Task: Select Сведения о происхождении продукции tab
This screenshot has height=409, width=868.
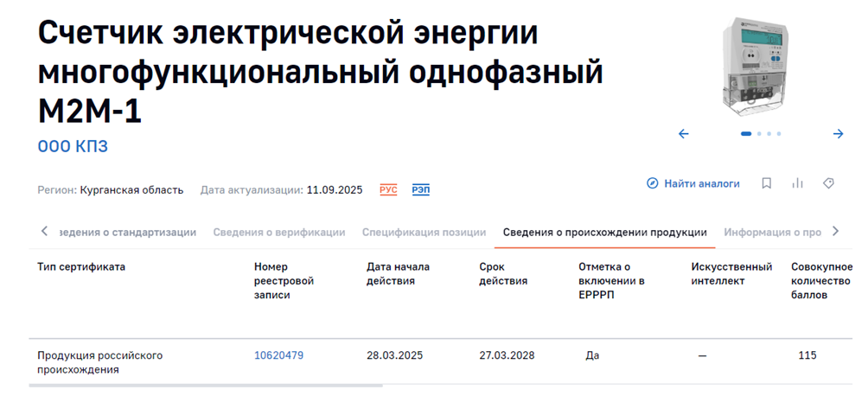Action: tap(604, 233)
